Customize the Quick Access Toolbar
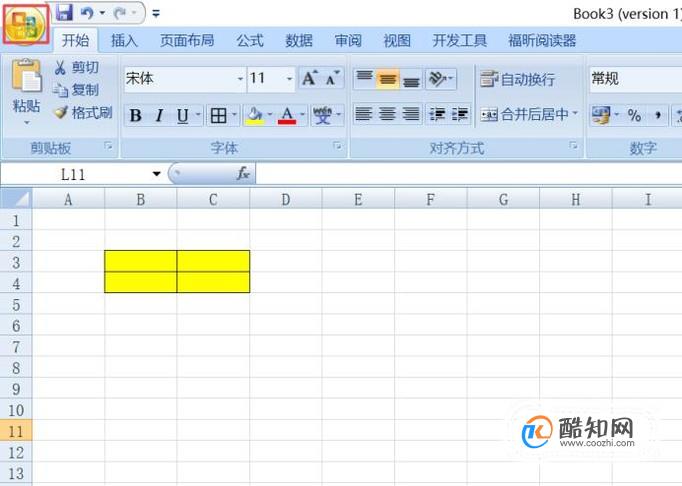The image size is (682, 486). coord(156,14)
